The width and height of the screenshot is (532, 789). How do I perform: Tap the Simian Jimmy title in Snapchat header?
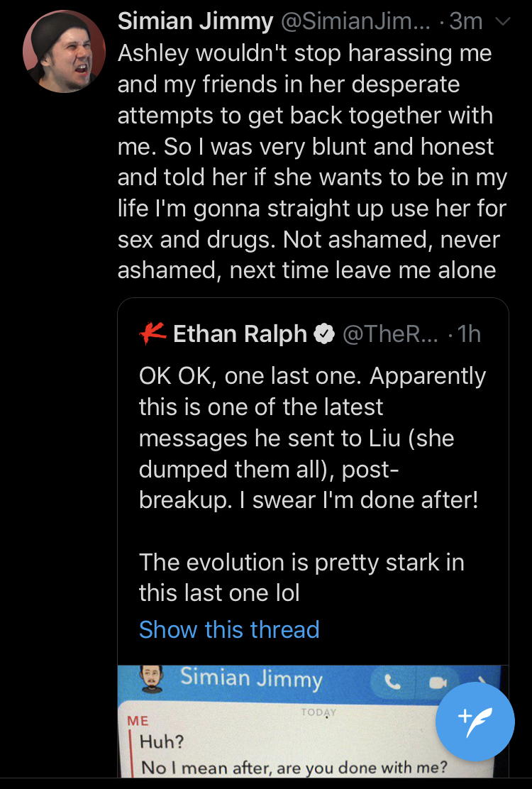click(x=251, y=678)
